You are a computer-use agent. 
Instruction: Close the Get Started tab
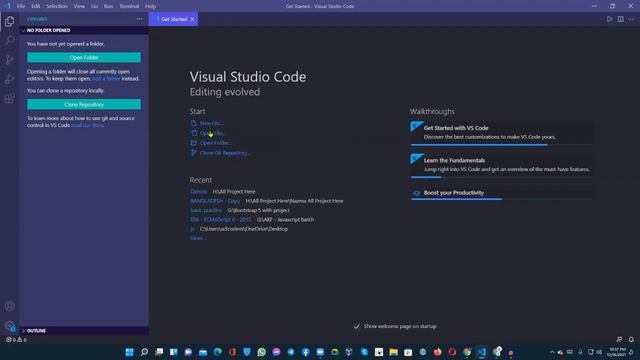(192, 19)
